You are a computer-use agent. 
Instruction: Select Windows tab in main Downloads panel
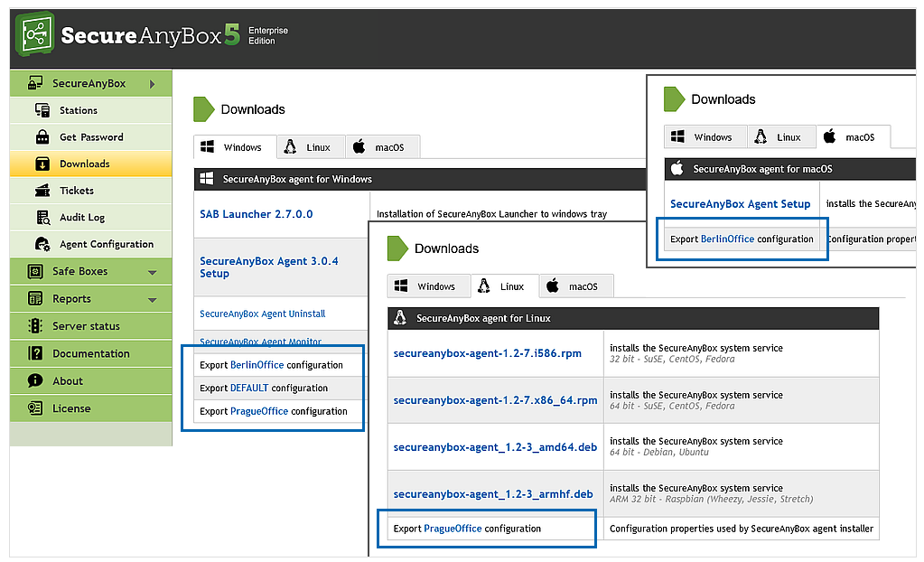pos(235,147)
